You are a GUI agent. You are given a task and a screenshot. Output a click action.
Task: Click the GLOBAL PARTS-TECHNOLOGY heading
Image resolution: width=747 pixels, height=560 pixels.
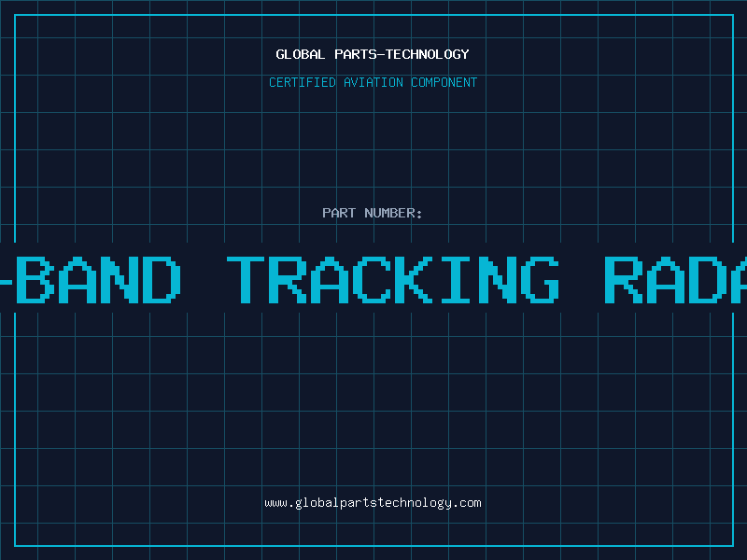(x=373, y=54)
